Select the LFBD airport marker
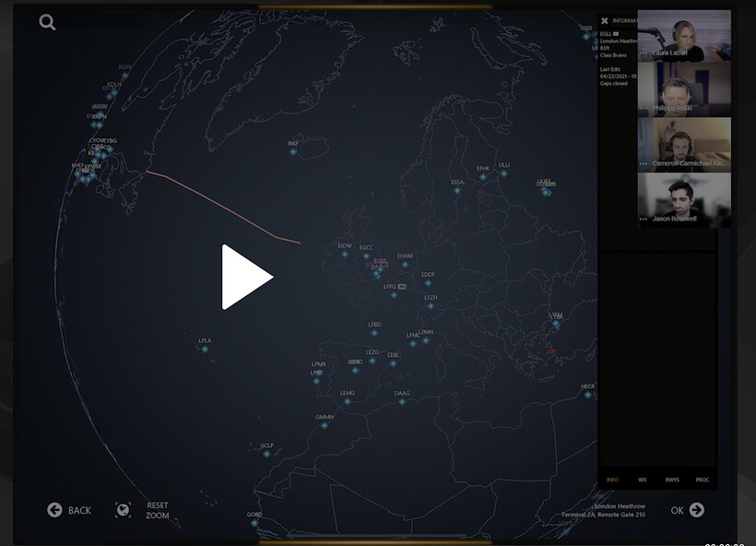 (374, 333)
